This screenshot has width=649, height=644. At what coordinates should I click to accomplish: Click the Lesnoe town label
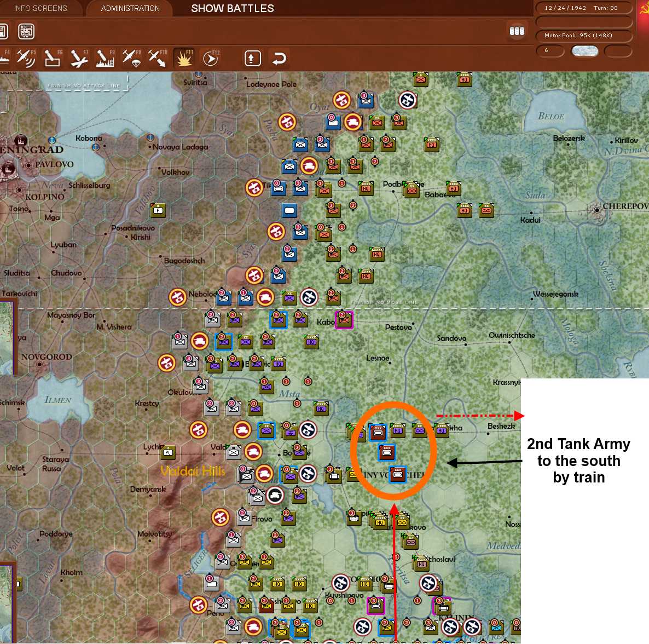(x=378, y=358)
